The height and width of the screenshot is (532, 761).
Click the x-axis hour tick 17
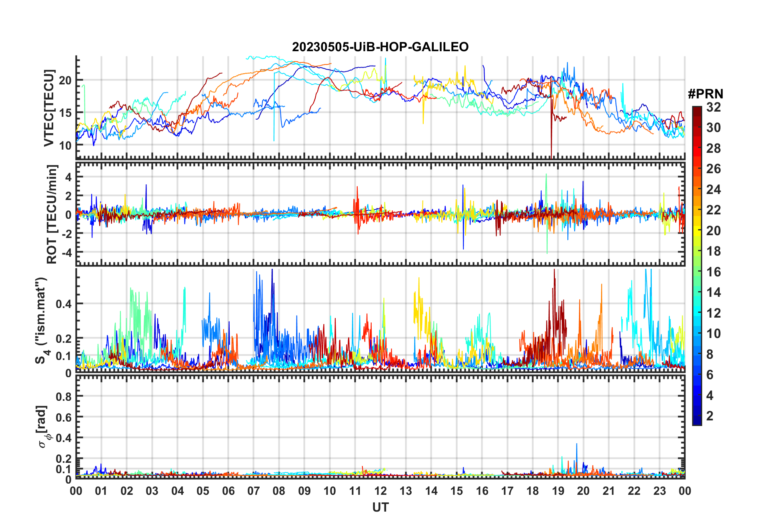click(x=507, y=491)
